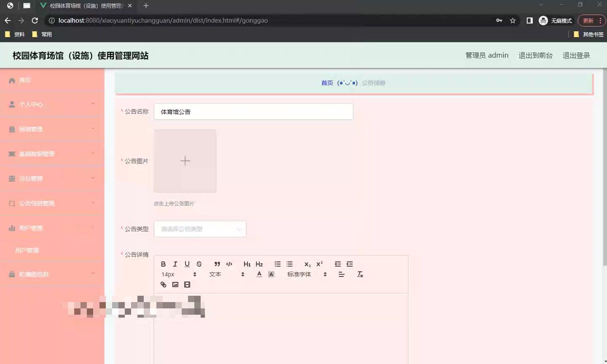Viewport: 607px width, 364px height.
Task: Start a bulleted list
Action: pos(290,264)
